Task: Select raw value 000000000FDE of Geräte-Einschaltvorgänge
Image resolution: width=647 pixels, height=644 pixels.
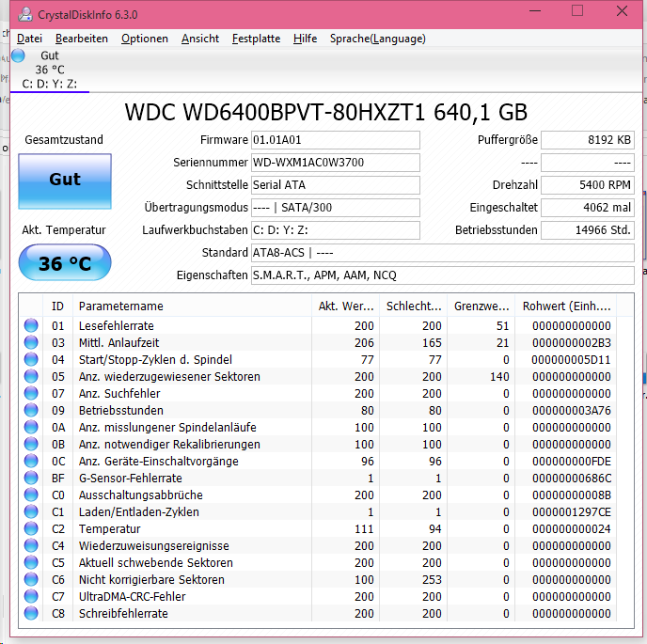Action: click(x=572, y=462)
